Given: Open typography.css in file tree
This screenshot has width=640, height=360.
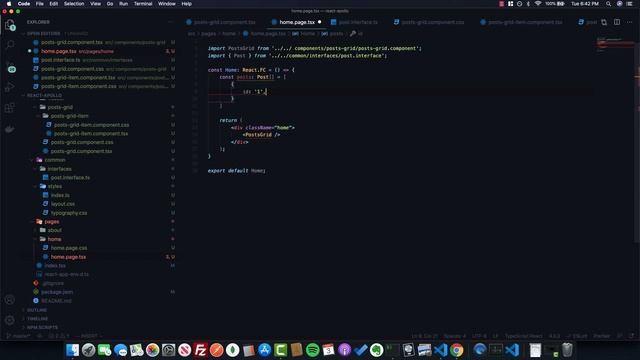Looking at the screenshot, I should pyautogui.click(x=69, y=213).
